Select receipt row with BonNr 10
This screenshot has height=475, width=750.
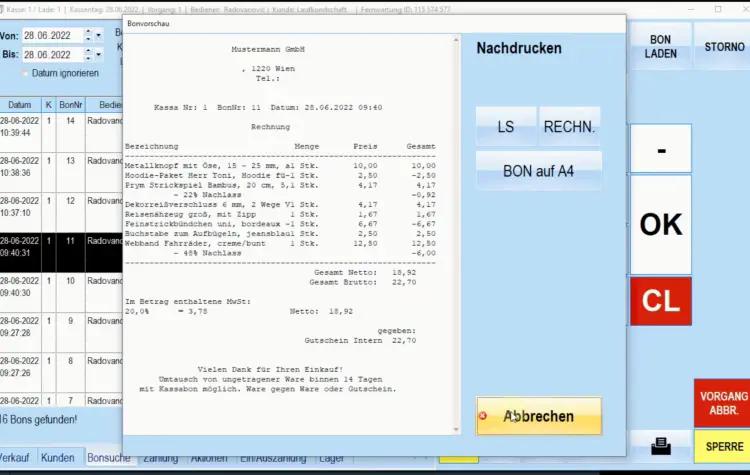click(x=61, y=293)
